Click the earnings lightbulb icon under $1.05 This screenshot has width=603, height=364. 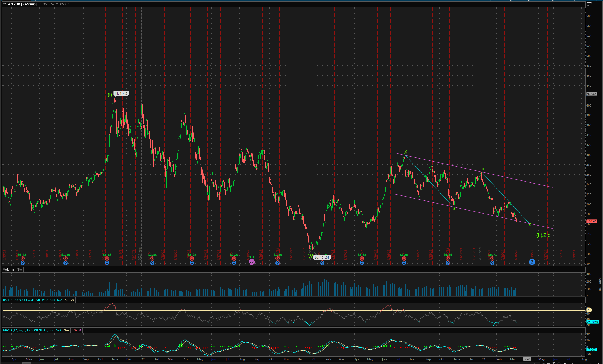click(277, 263)
